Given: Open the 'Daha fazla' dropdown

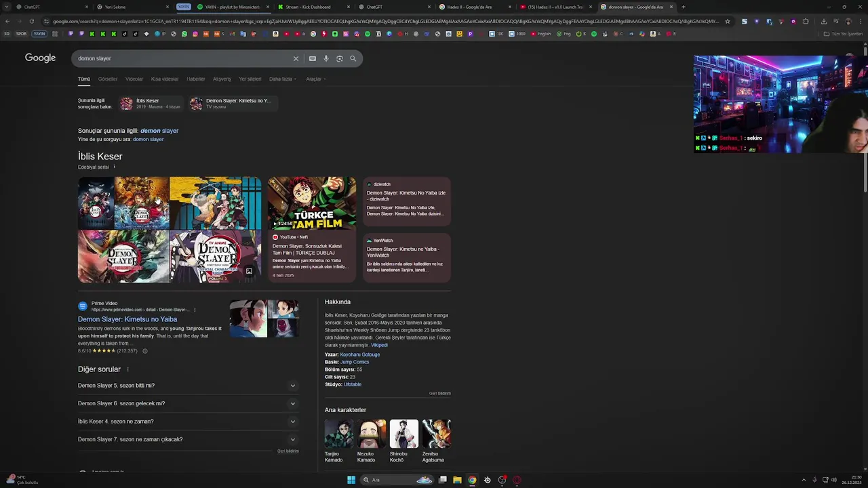Looking at the screenshot, I should [x=283, y=79].
